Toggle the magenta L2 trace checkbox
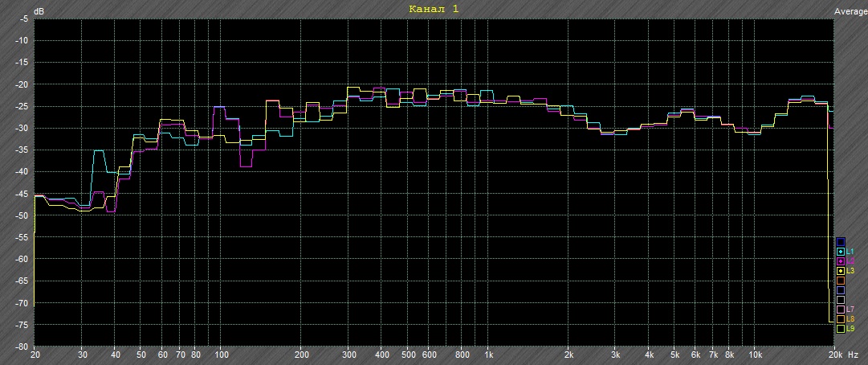The width and height of the screenshot is (868, 365). coord(841,260)
